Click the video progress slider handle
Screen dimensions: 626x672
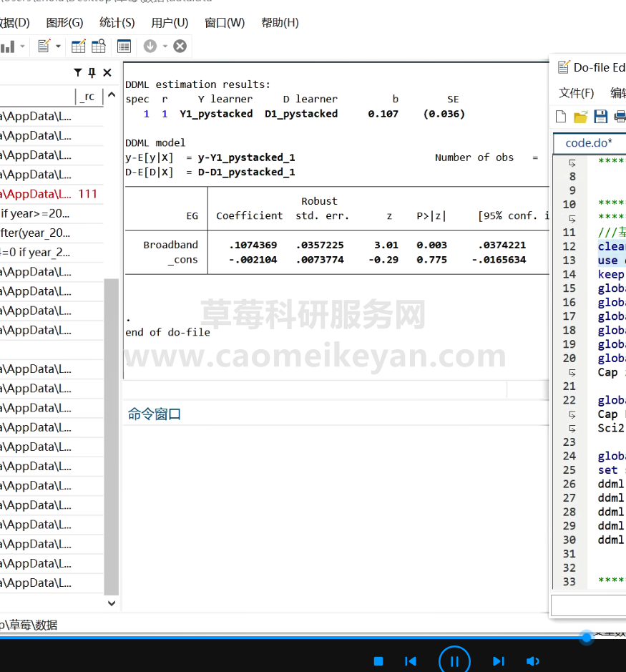point(587,637)
